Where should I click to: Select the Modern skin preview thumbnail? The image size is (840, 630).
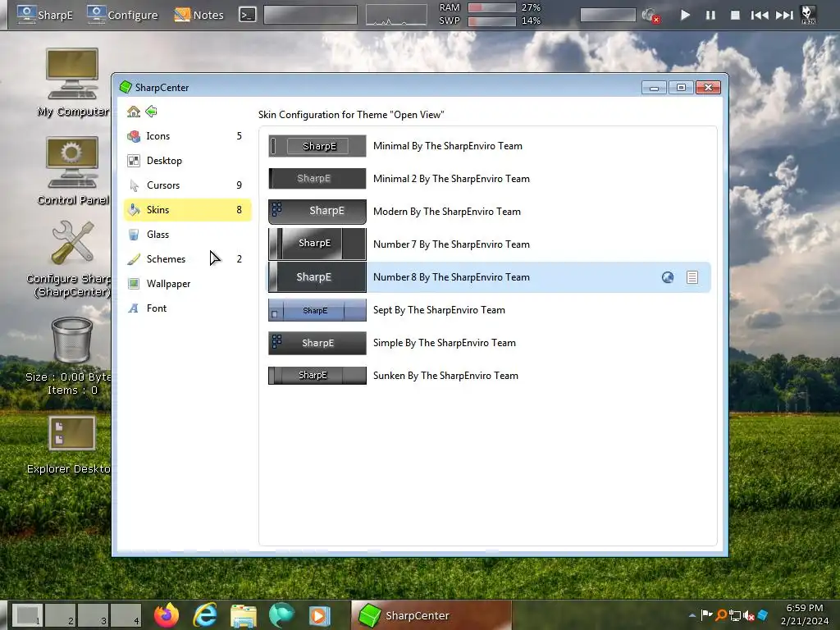click(x=317, y=211)
